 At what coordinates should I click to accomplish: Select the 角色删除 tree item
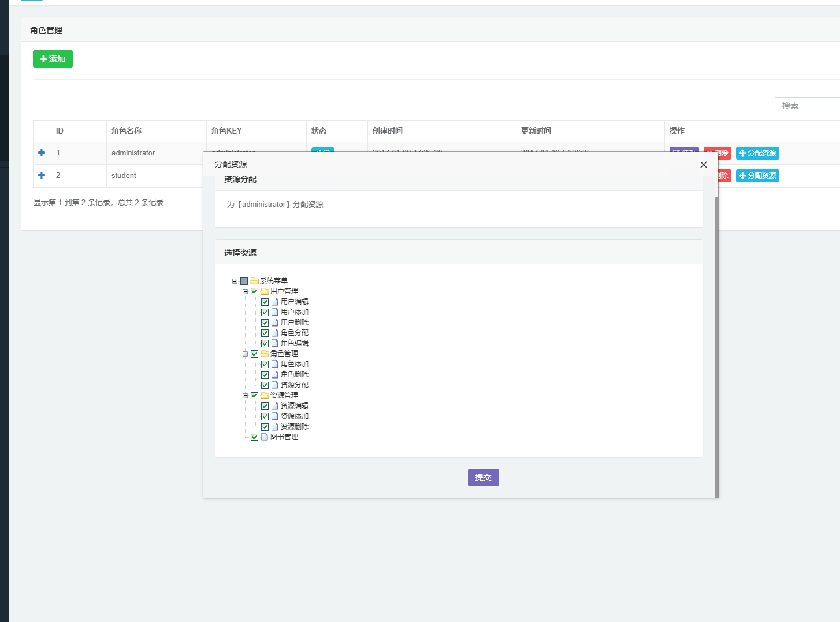point(294,375)
